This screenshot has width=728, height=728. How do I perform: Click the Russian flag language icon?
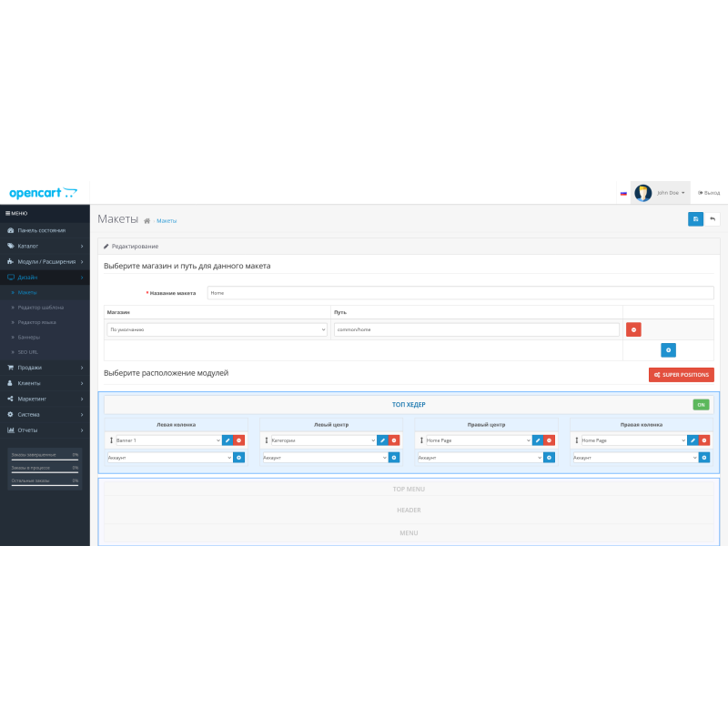tap(623, 193)
